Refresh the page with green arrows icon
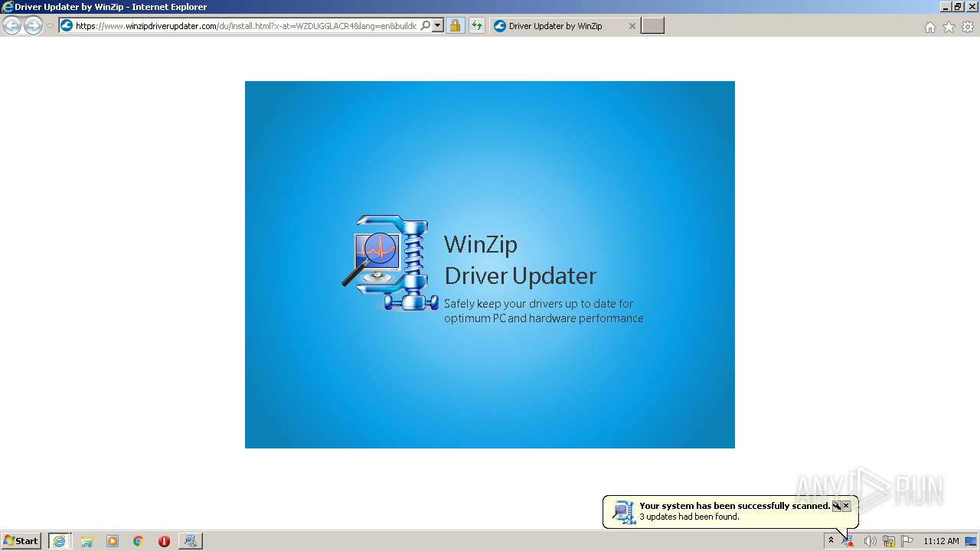 pyautogui.click(x=477, y=26)
